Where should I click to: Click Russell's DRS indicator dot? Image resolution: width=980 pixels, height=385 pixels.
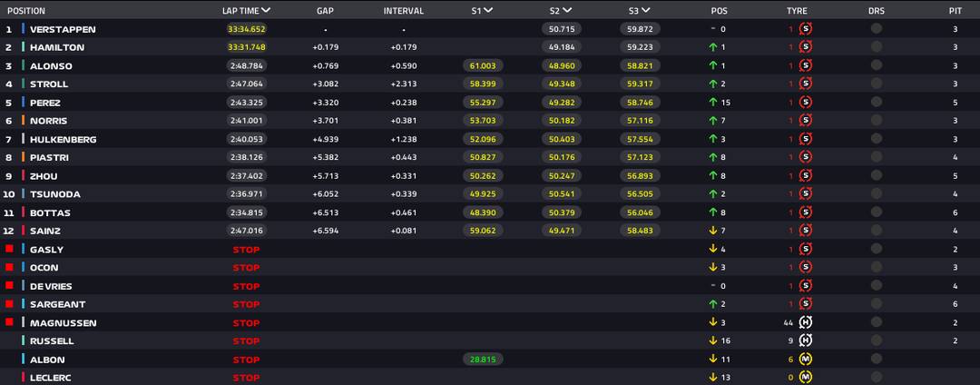(x=877, y=341)
